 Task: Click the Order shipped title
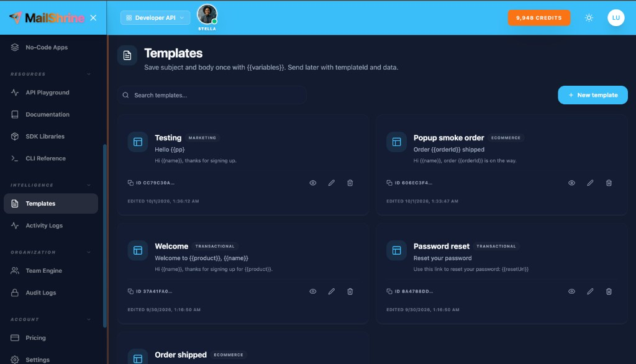coord(181,355)
